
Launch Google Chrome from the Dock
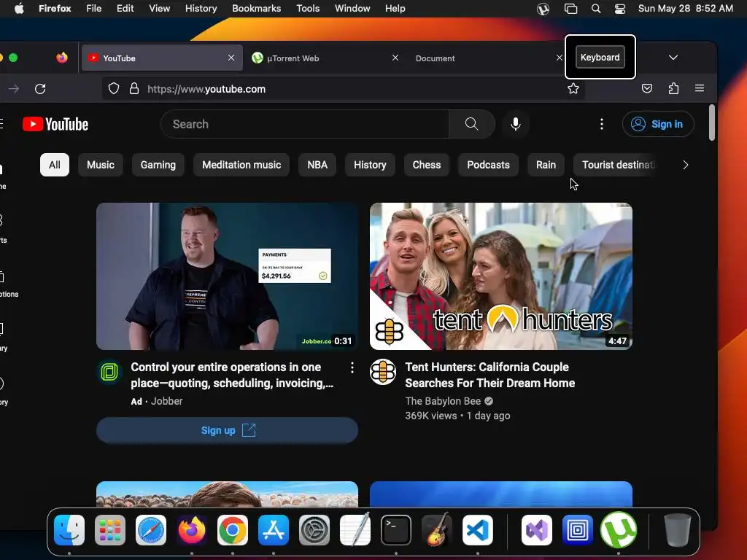[x=233, y=530]
